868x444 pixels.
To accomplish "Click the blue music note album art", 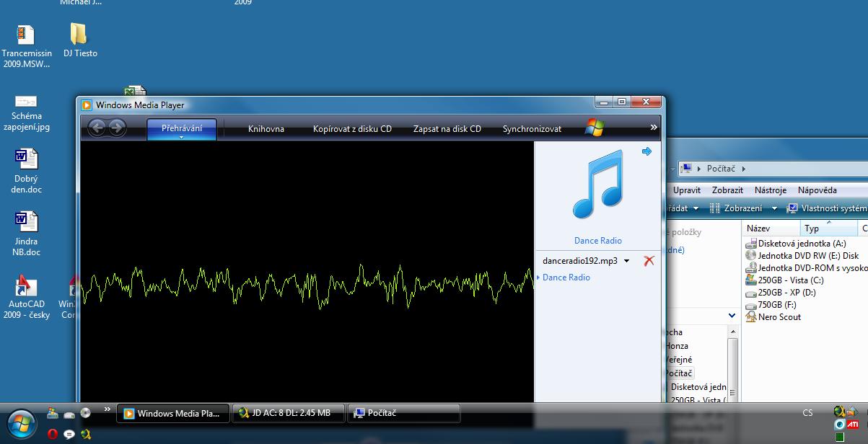I will pos(597,185).
